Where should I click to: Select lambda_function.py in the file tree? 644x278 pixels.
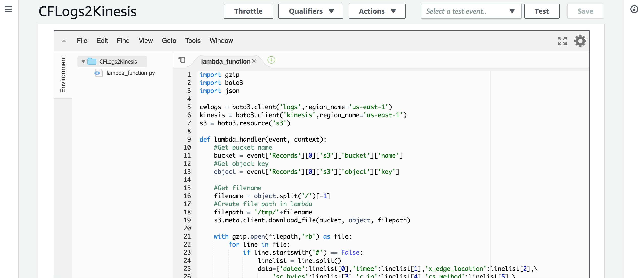pos(130,73)
